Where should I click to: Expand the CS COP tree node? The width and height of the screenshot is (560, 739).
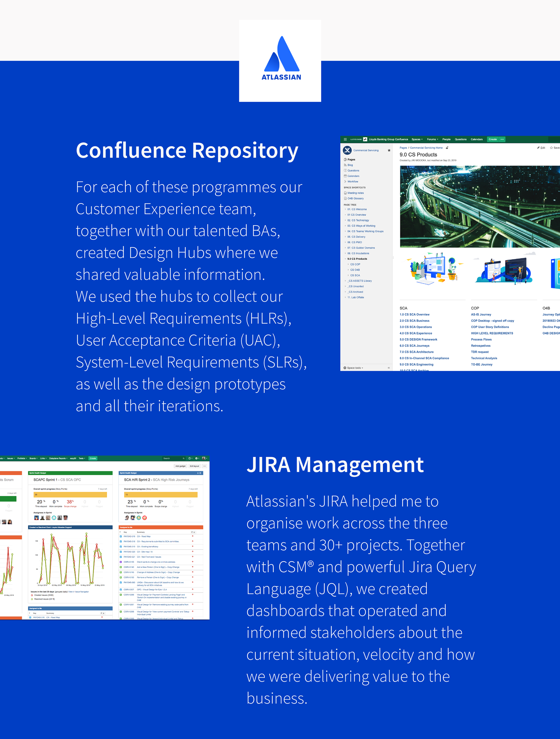(348, 264)
